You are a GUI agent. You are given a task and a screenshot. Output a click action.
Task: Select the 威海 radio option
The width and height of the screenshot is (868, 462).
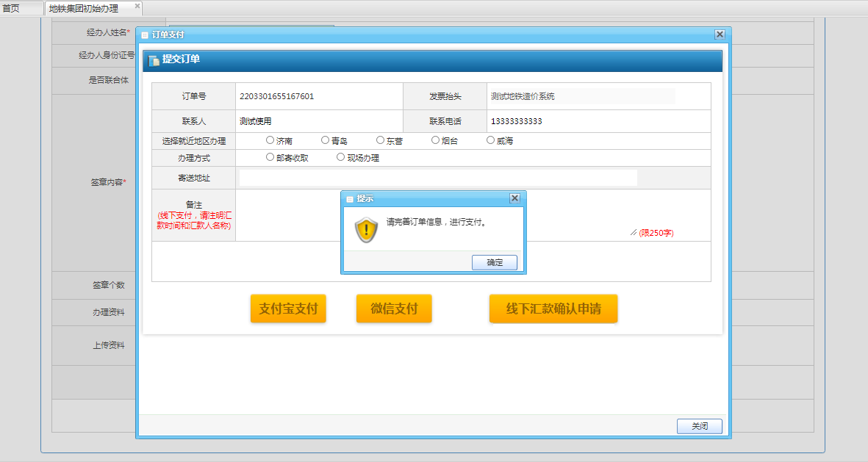[490, 140]
